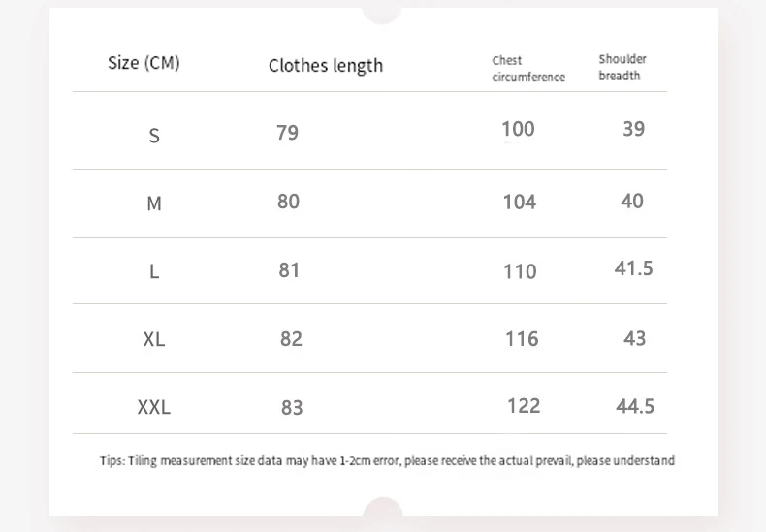Click chest circumference value 116
This screenshot has height=532, width=766.
[x=522, y=339]
